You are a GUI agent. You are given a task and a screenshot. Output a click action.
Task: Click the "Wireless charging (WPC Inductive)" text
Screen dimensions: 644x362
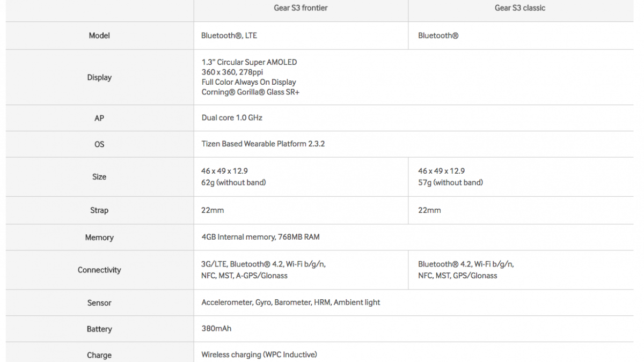click(259, 354)
